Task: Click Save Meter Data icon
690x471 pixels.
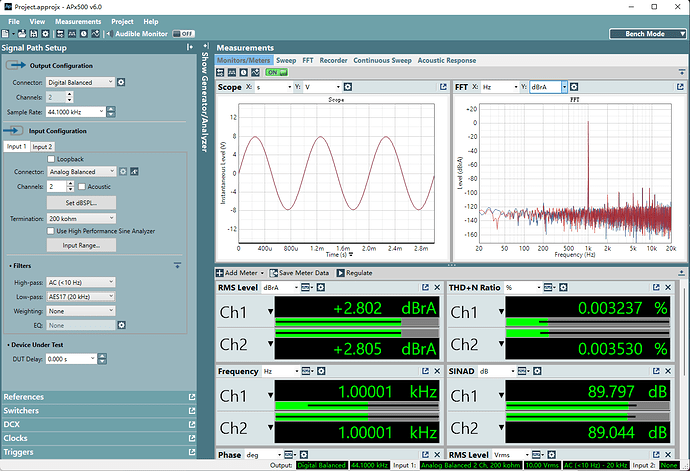Action: click(x=273, y=273)
